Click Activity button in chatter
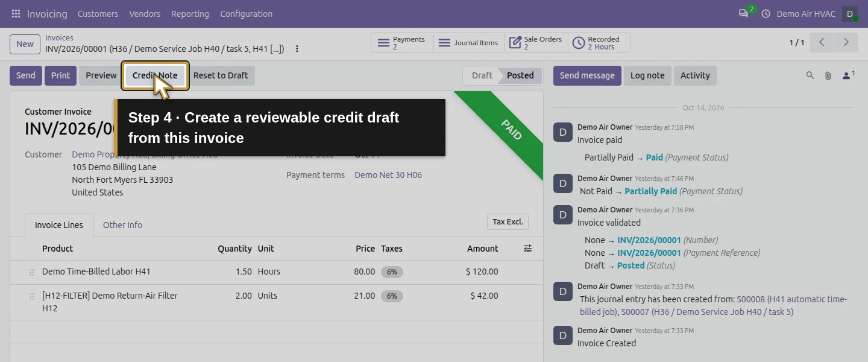This screenshot has width=868, height=362. click(695, 75)
